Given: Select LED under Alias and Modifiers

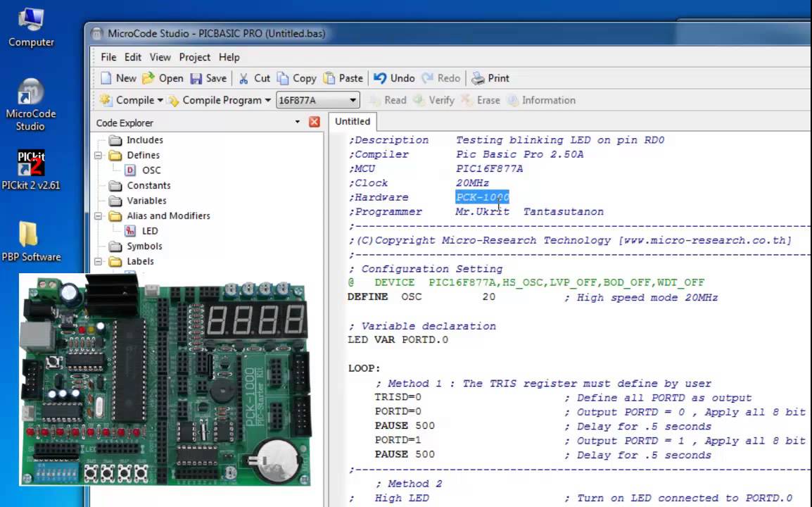Looking at the screenshot, I should point(150,231).
